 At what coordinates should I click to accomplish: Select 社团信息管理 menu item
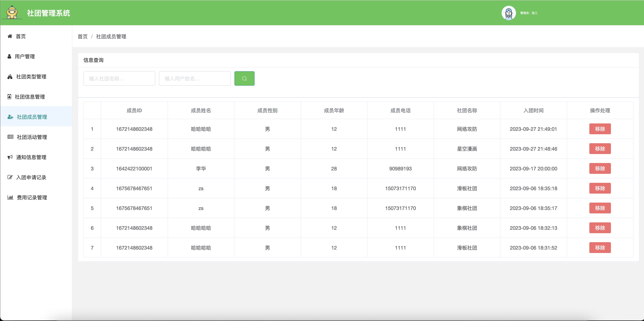pyautogui.click(x=36, y=97)
